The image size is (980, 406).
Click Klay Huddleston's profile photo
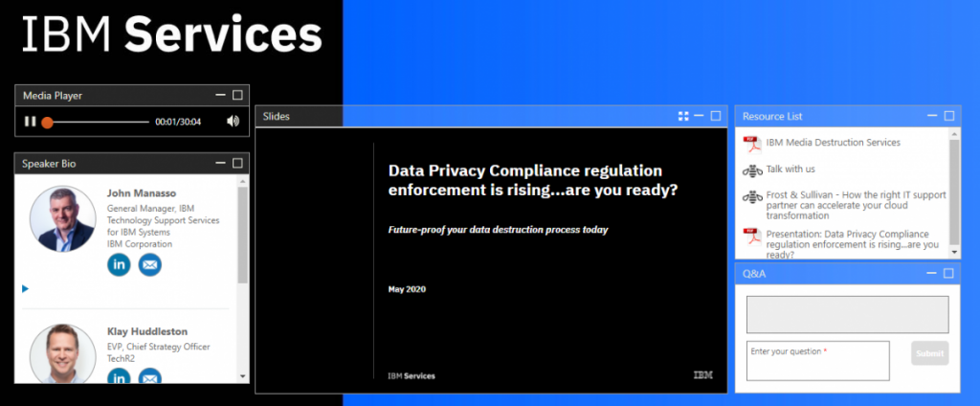62,353
